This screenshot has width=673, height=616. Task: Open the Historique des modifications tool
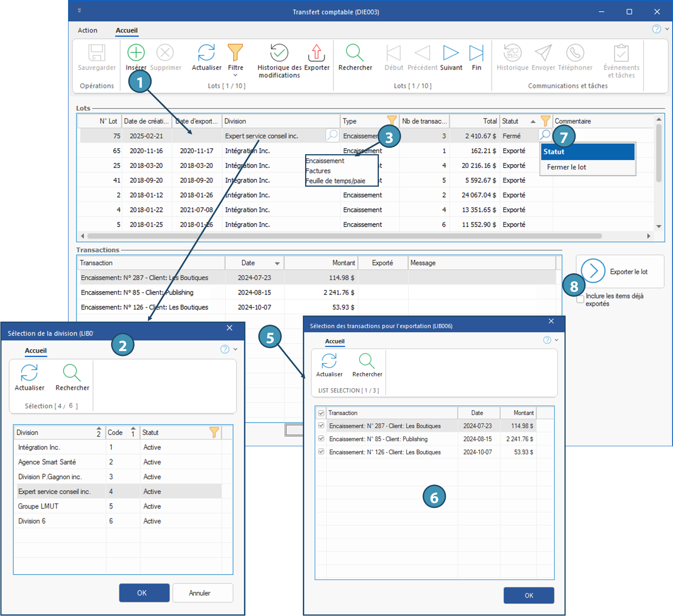(279, 53)
